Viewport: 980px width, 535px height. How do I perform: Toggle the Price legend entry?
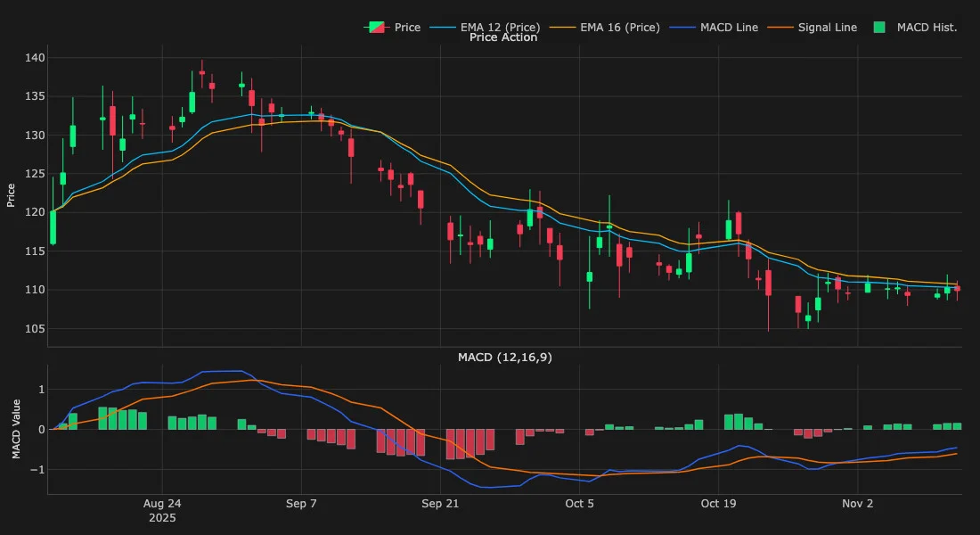393,28
